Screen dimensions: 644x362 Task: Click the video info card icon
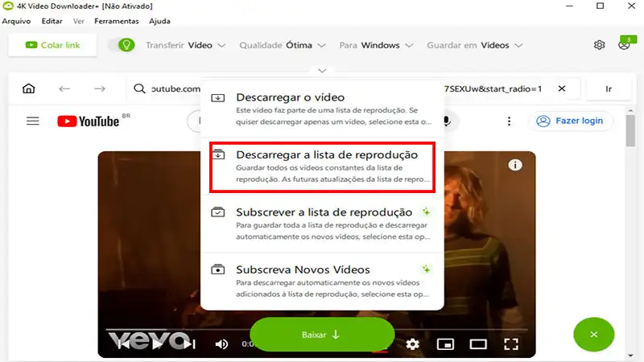pyautogui.click(x=515, y=165)
